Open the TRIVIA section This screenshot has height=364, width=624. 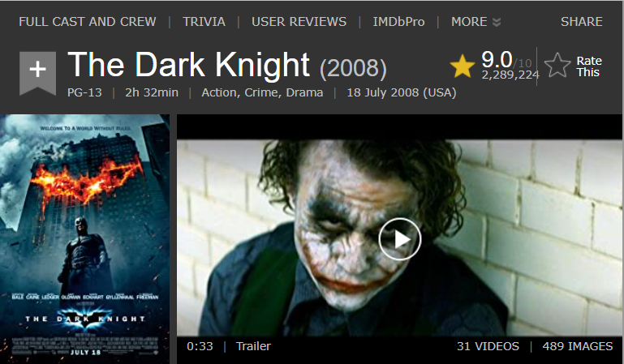(x=204, y=21)
